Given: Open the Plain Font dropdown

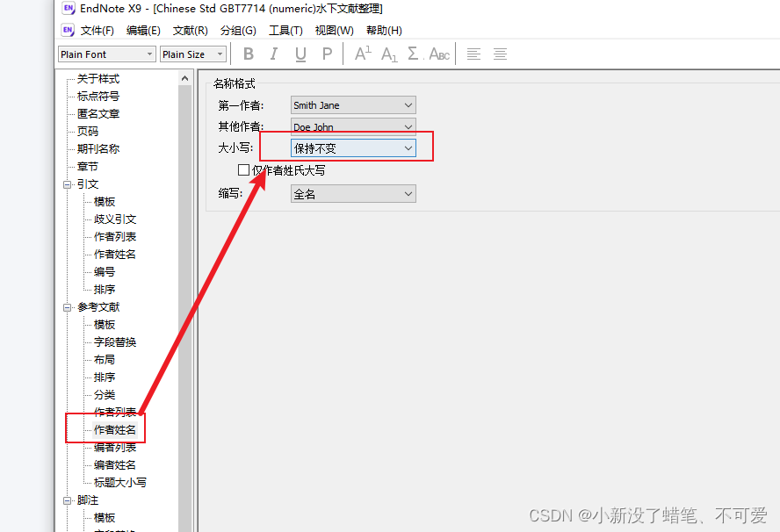Looking at the screenshot, I should pos(107,54).
